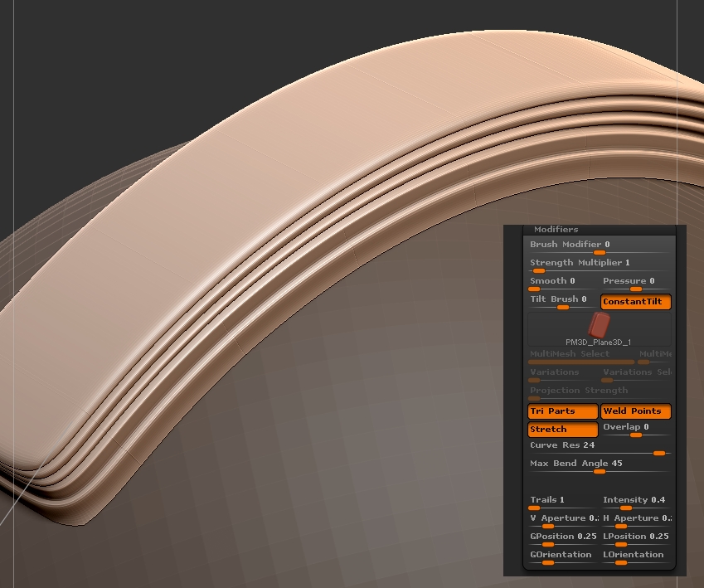Click the disabled MultiMesh Select slider
This screenshot has width=704, height=588.
coord(581,357)
